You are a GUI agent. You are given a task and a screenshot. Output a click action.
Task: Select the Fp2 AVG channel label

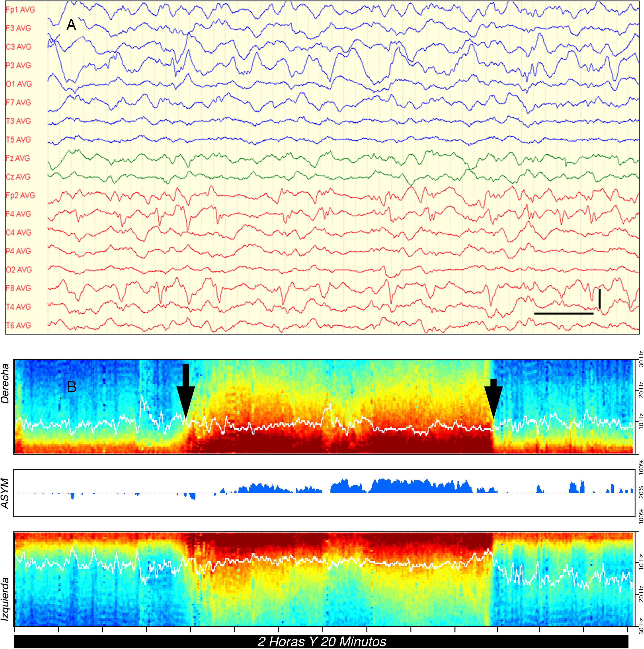click(20, 195)
